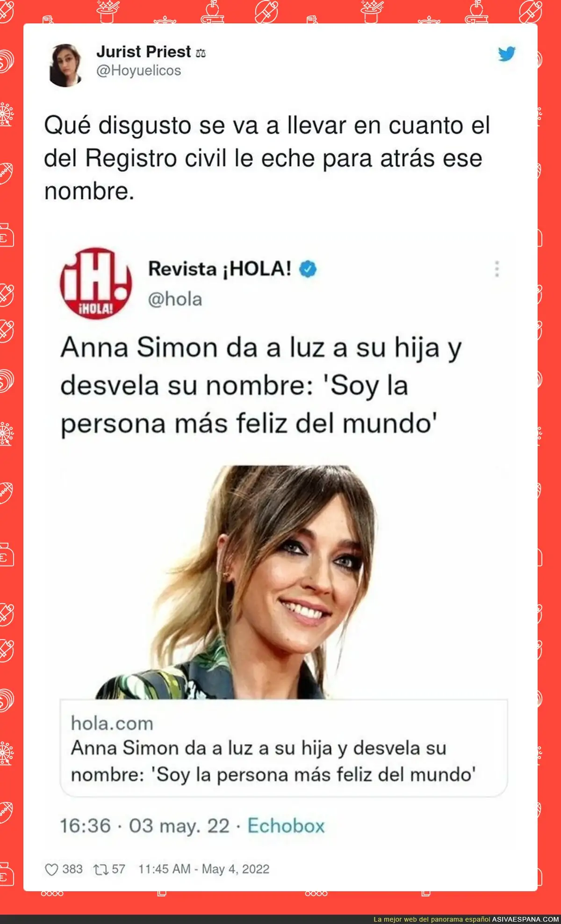Click the Echobox source link

point(286,826)
